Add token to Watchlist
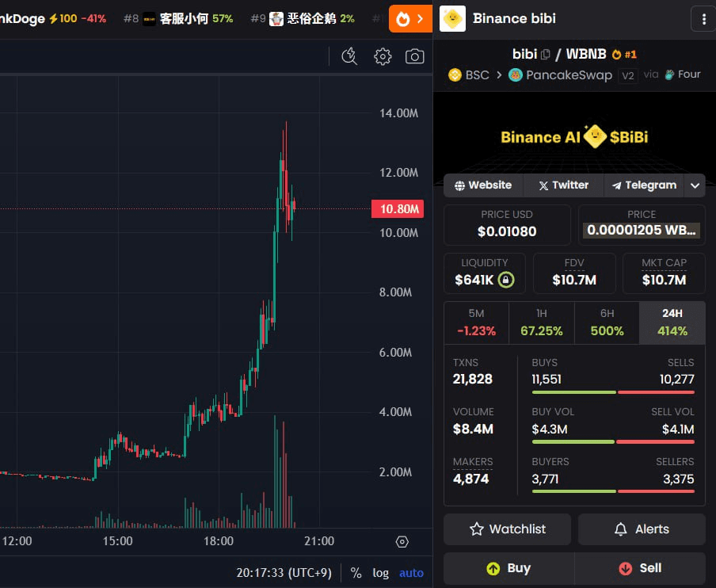 pos(507,529)
